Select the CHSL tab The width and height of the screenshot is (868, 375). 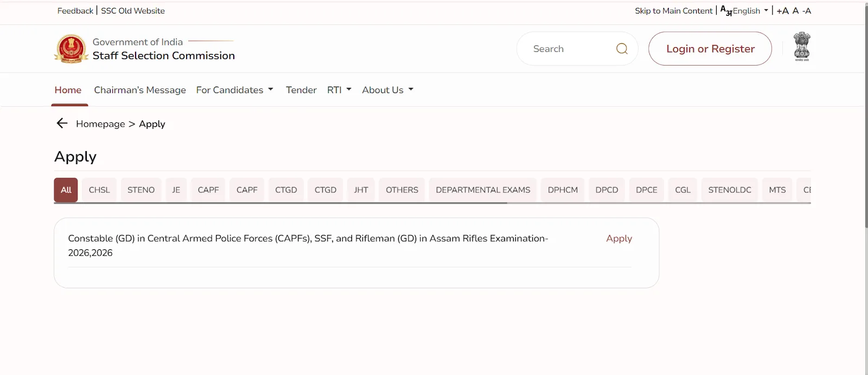pos(99,190)
